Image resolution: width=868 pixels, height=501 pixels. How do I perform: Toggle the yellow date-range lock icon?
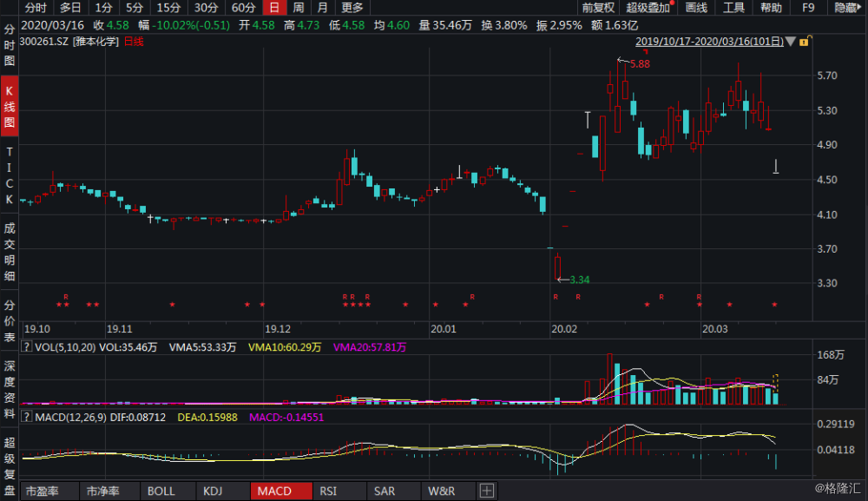click(804, 42)
